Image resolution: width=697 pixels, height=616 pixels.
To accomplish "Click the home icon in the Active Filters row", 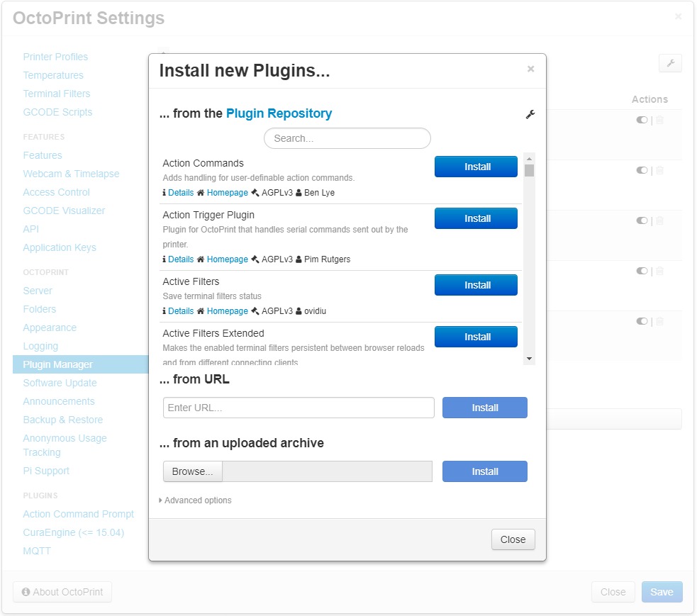I will [x=201, y=311].
